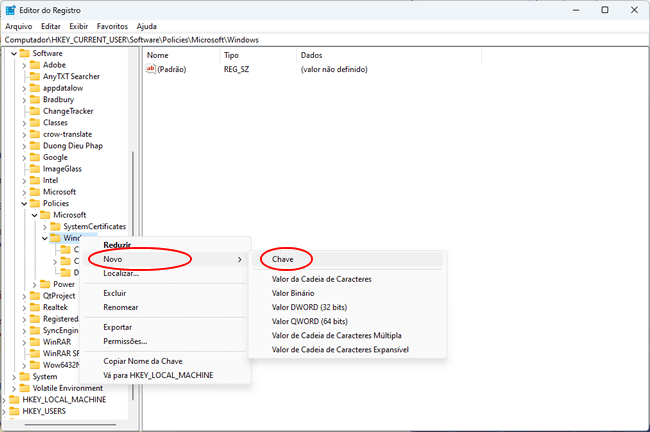Expand the HKEY_LOCAL_MACHINE hive

4,400
